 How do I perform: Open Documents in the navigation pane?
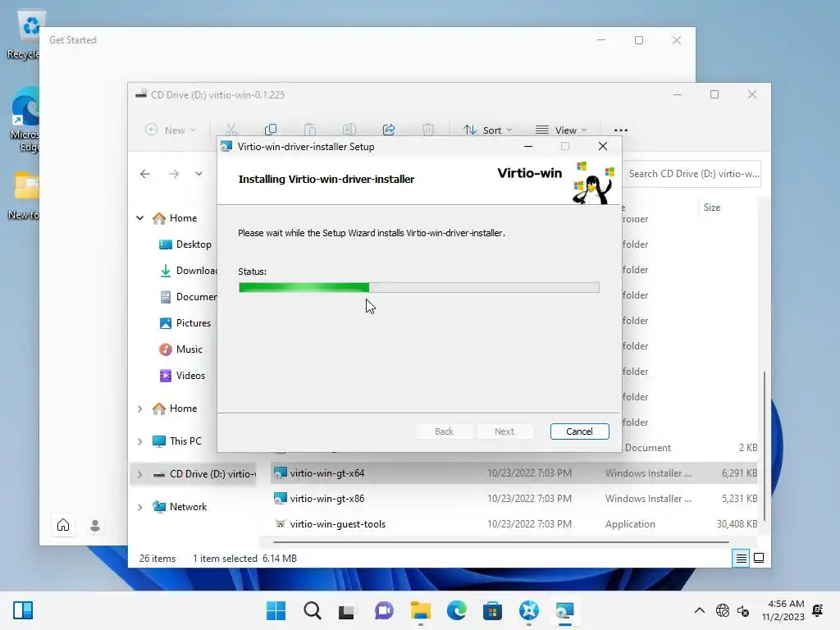pos(188,297)
